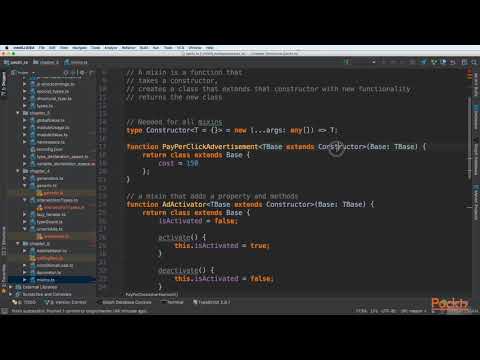Image resolution: width=480 pixels, height=360 pixels.
Task: Open the File menu
Action: (x=42, y=48)
